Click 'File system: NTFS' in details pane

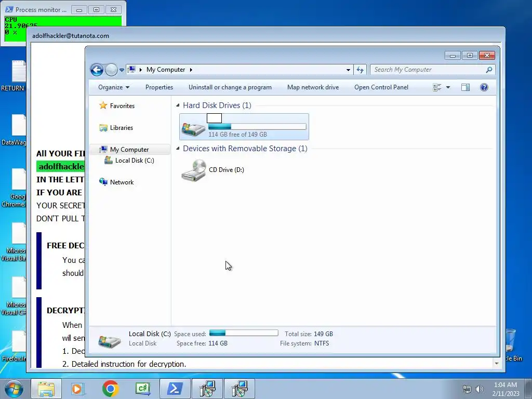pyautogui.click(x=304, y=343)
